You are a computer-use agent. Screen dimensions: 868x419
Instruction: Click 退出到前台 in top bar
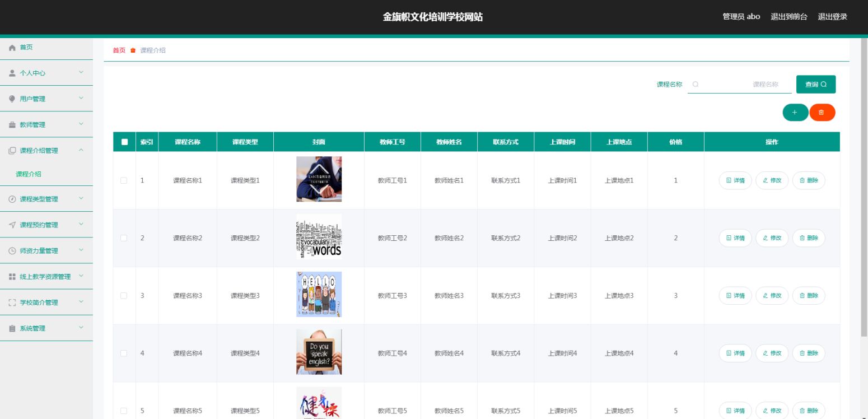789,17
